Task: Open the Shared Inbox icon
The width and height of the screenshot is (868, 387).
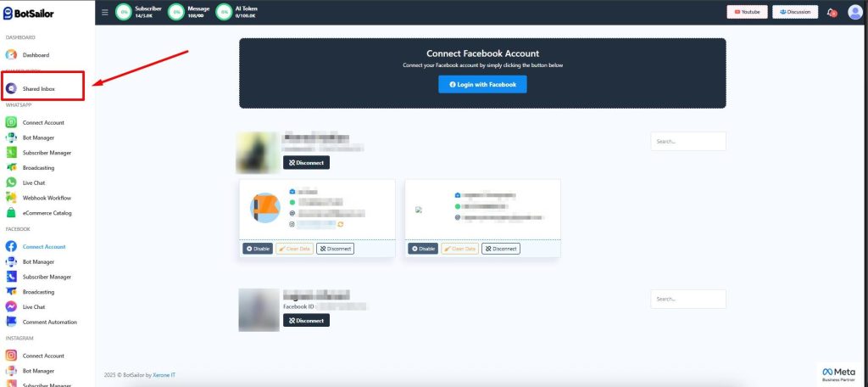Action: tap(11, 89)
